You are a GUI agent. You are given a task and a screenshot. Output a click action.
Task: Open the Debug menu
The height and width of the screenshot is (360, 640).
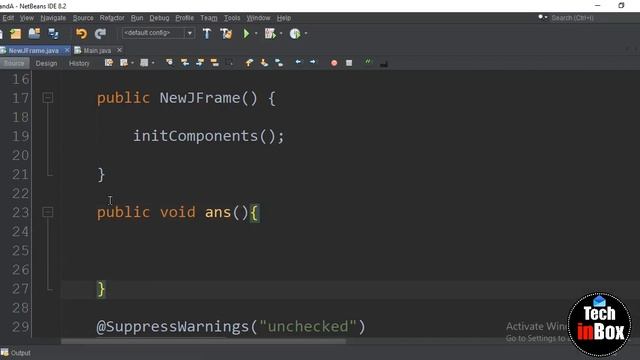tap(159, 18)
